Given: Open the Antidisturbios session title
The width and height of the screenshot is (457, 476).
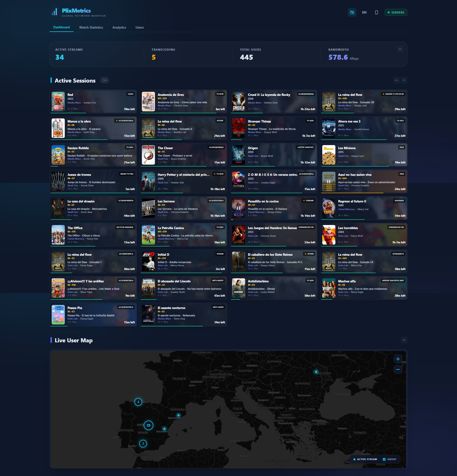Looking at the screenshot, I should coord(258,281).
